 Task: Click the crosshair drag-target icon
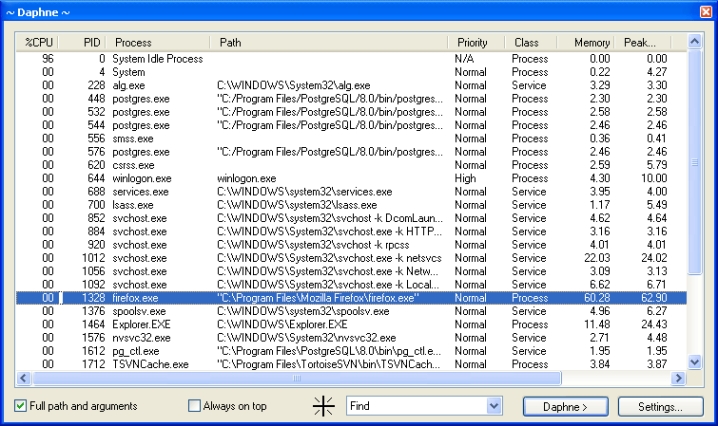[322, 406]
